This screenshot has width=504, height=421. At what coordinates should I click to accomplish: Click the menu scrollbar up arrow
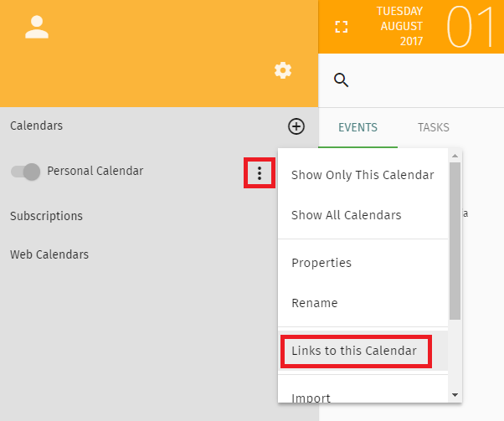point(455,156)
